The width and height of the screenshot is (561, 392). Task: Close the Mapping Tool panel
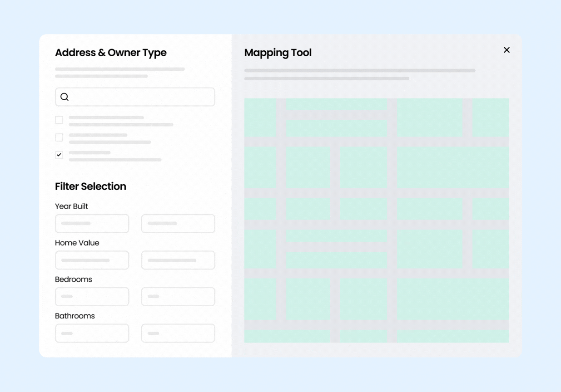pos(506,50)
